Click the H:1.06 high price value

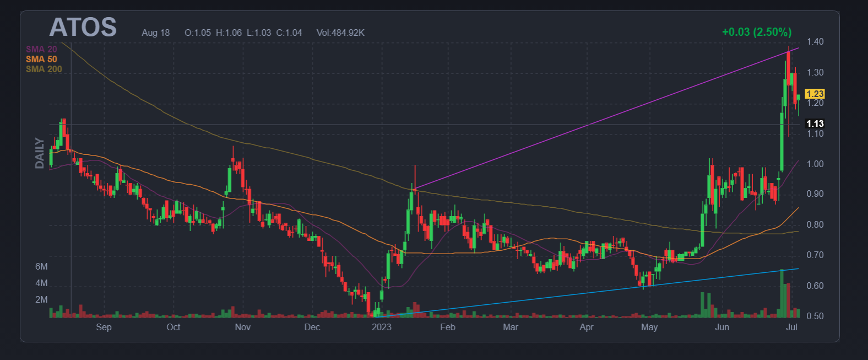click(229, 33)
